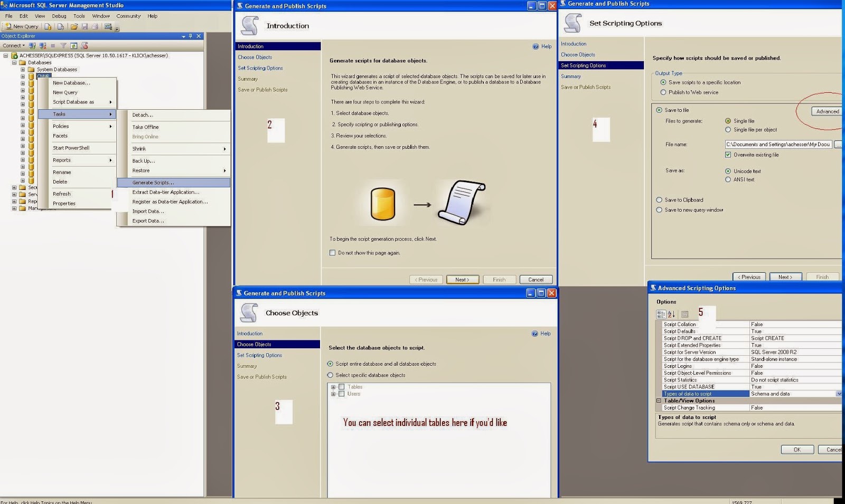
Task: Click the browse '...' button beside File name
Action: pyautogui.click(x=838, y=144)
